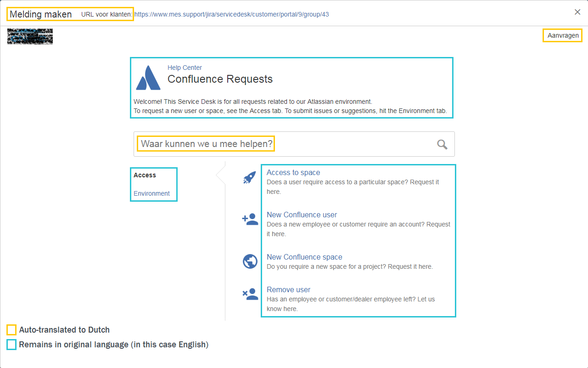Image resolution: width=588 pixels, height=368 pixels.
Task: Switch to the Environment tab
Action: 151,193
